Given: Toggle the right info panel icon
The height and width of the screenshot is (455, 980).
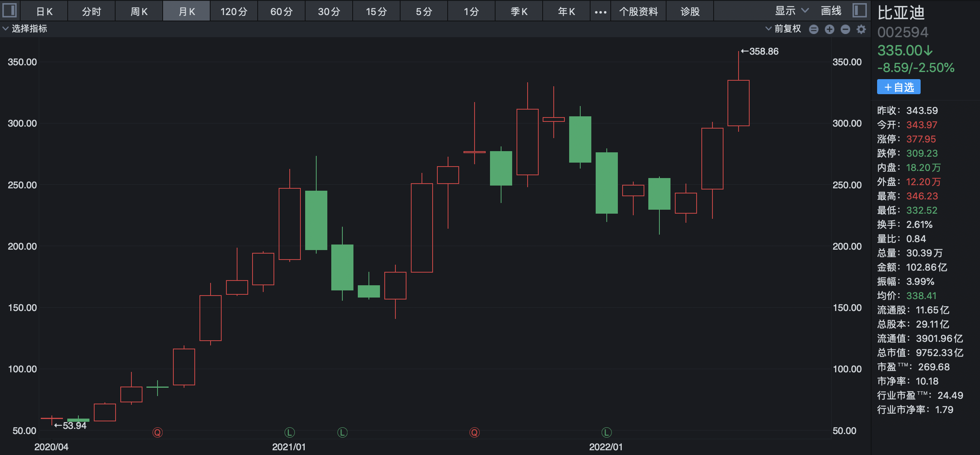Looking at the screenshot, I should pyautogui.click(x=860, y=10).
